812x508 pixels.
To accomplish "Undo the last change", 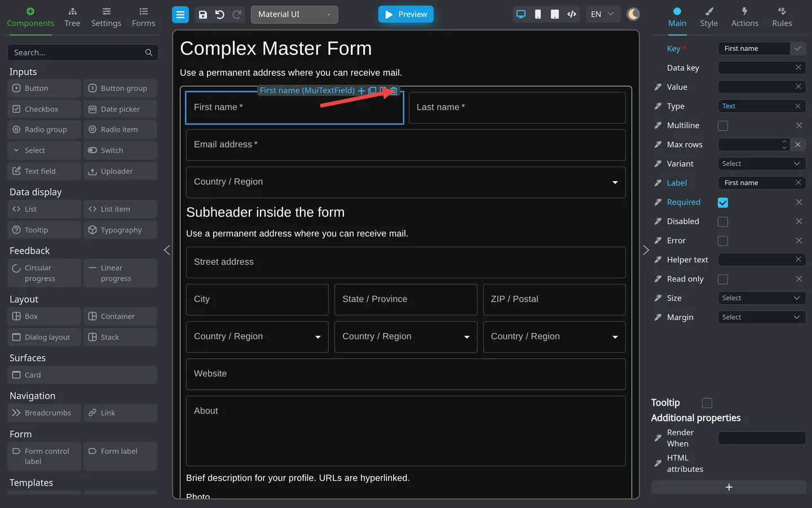I will 220,15.
